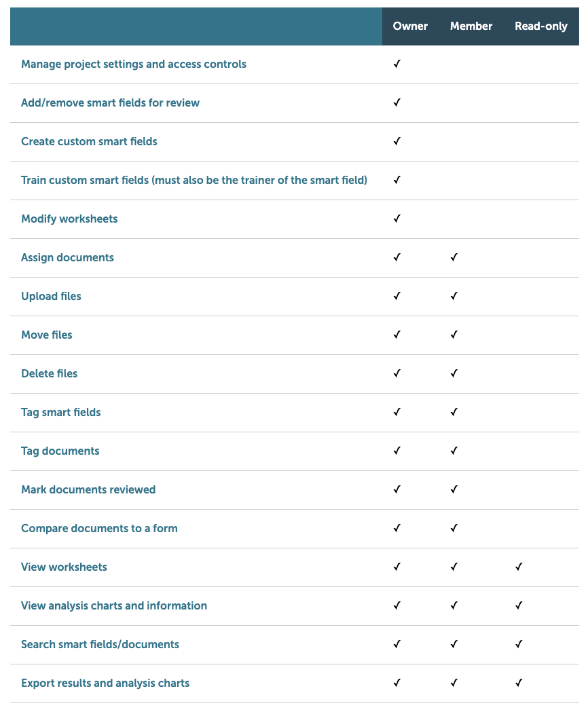Click Member checkmark for Delete files
This screenshot has height=714, width=588.
454,373
